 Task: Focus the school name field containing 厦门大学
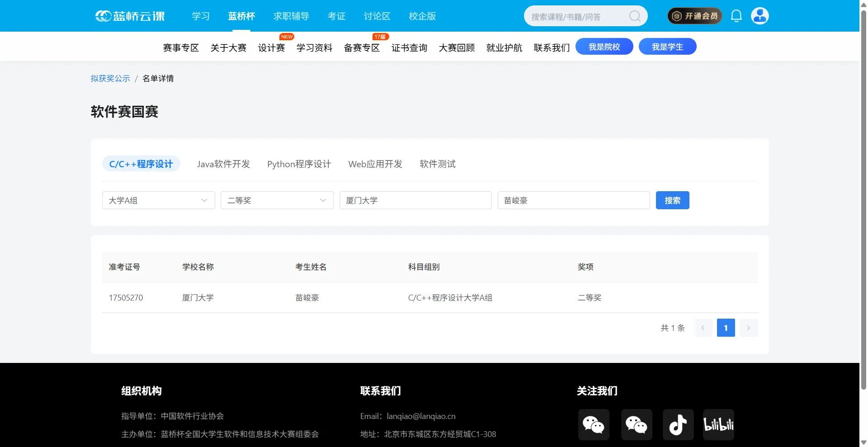415,200
